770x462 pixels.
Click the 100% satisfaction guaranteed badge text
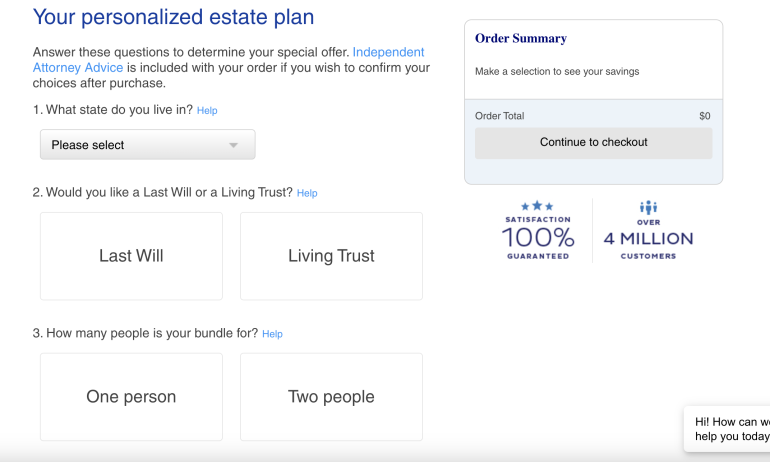pyautogui.click(x=538, y=237)
